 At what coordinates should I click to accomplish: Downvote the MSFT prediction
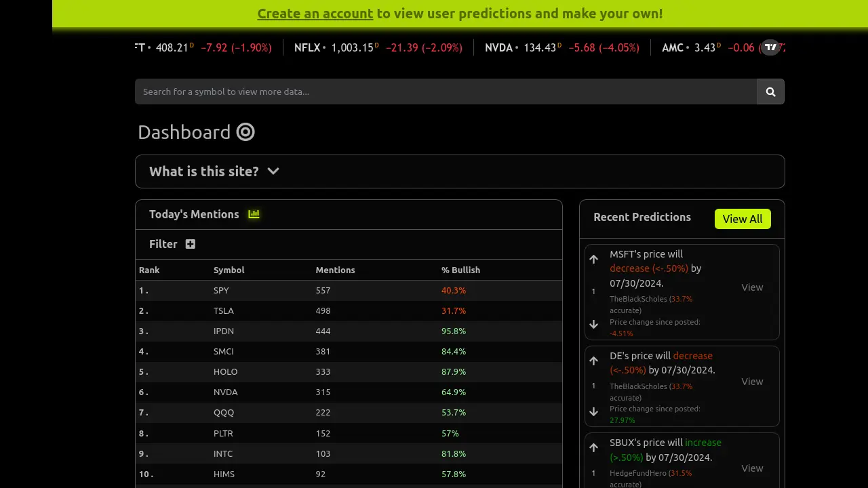pyautogui.click(x=593, y=325)
